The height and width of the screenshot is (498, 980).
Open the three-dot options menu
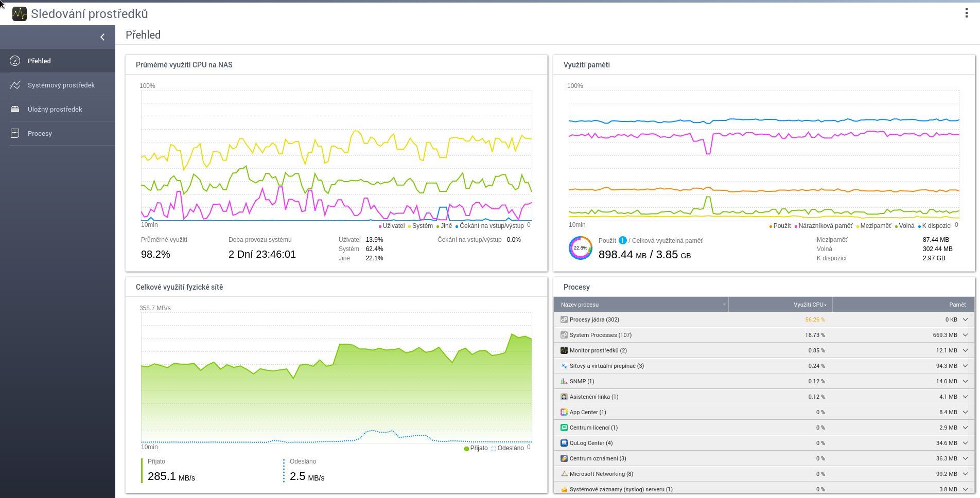pyautogui.click(x=966, y=13)
